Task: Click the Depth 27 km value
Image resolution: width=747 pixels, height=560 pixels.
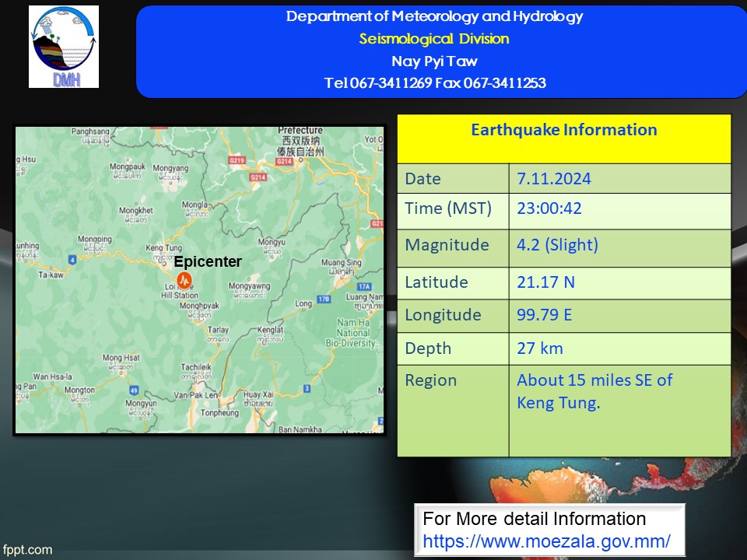Action: (540, 348)
